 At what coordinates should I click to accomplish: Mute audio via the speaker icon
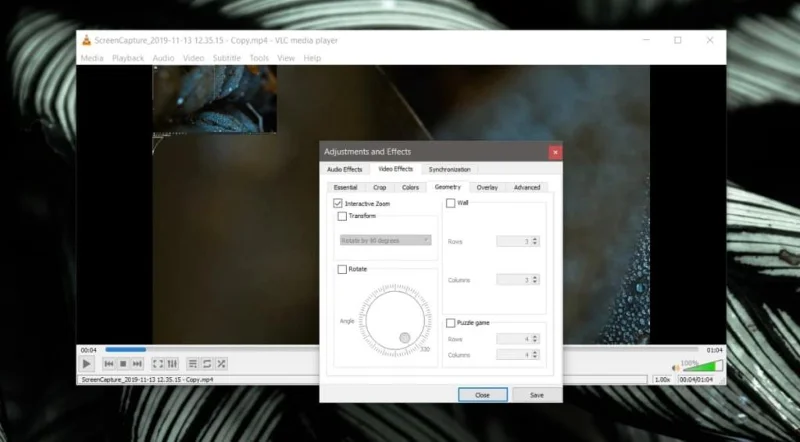pos(676,367)
